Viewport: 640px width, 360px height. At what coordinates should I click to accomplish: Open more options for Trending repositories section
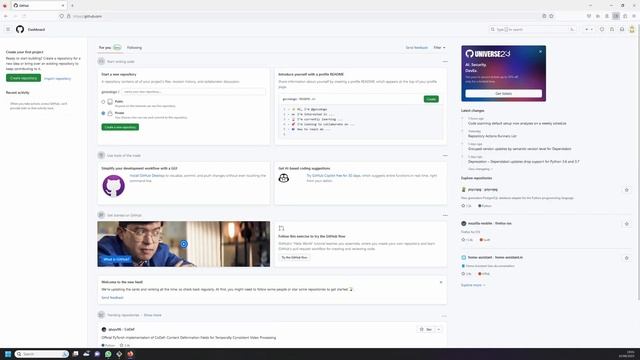coord(444,316)
